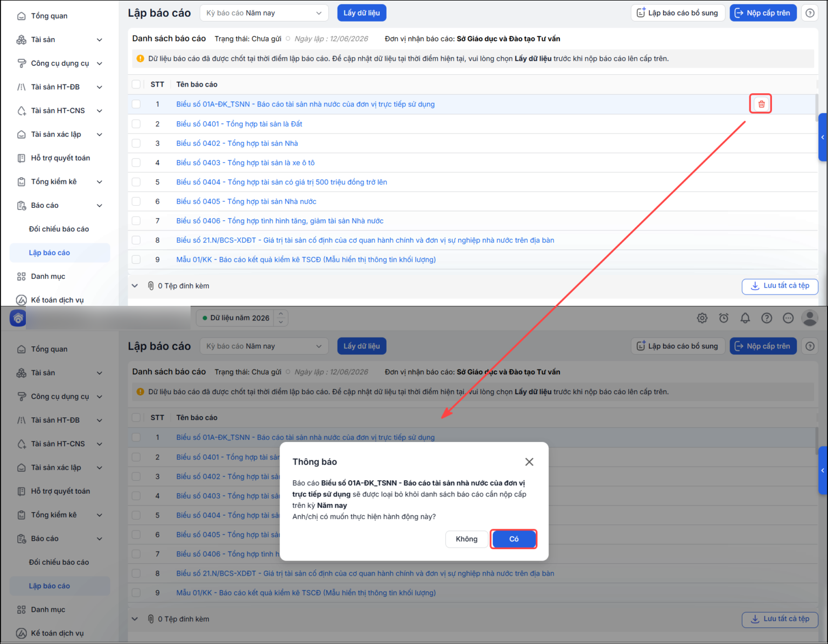Click Nộp cấp trên button in upper screenshot
This screenshot has height=644, width=828.
763,13
